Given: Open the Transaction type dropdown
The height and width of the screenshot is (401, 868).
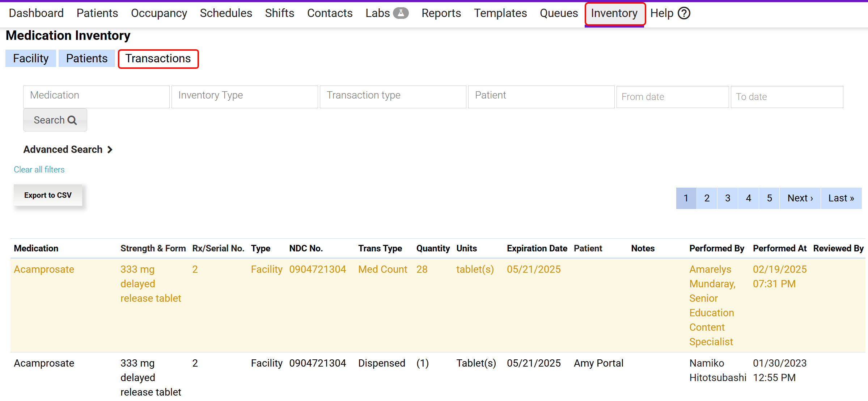Looking at the screenshot, I should [x=393, y=96].
